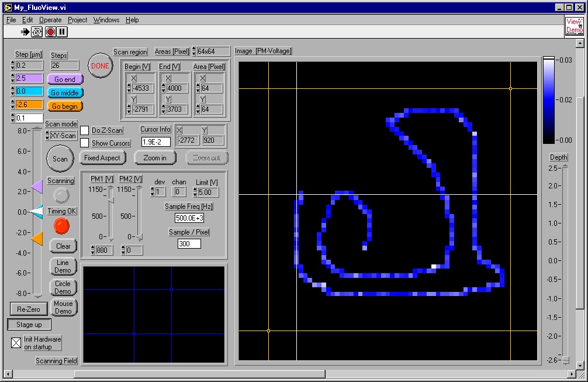Click the Sample / Pixel input field
The width and height of the screenshot is (588, 382).
[189, 243]
